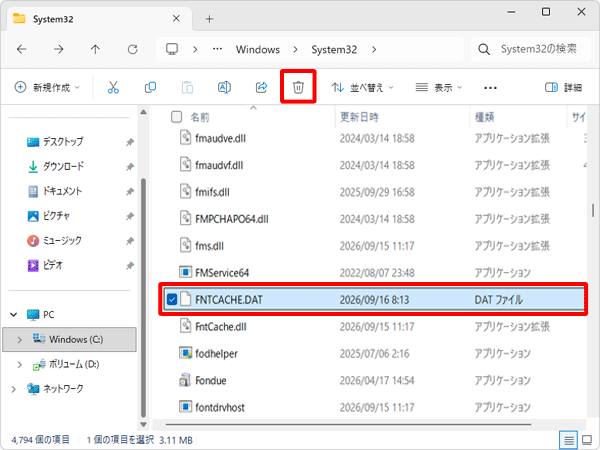Switch to large thumbnails view icon in status bar
Image resolution: width=600 pixels, height=450 pixels.
pyautogui.click(x=587, y=440)
